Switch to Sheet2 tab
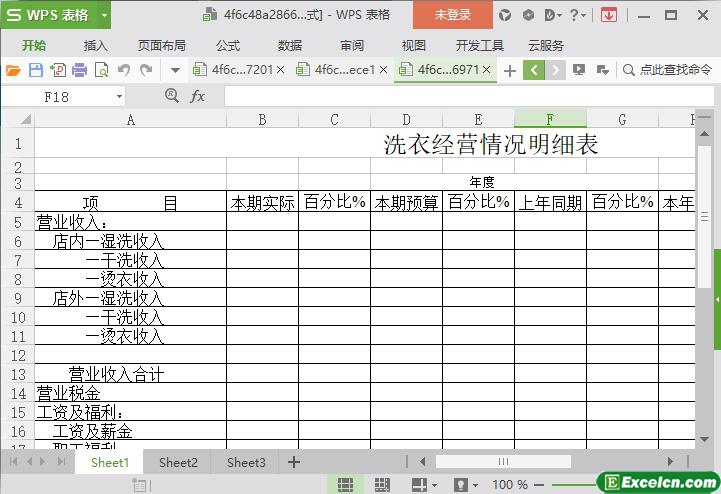 point(178,462)
